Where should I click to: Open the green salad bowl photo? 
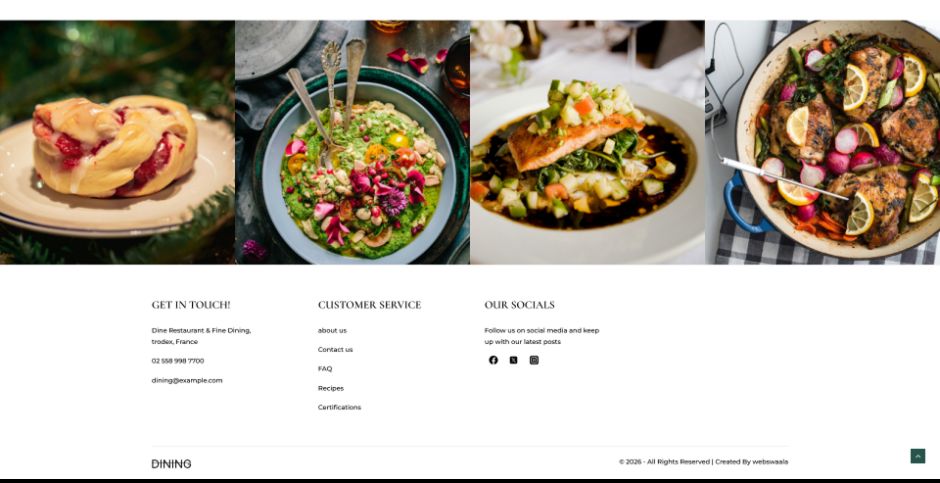pyautogui.click(x=352, y=143)
